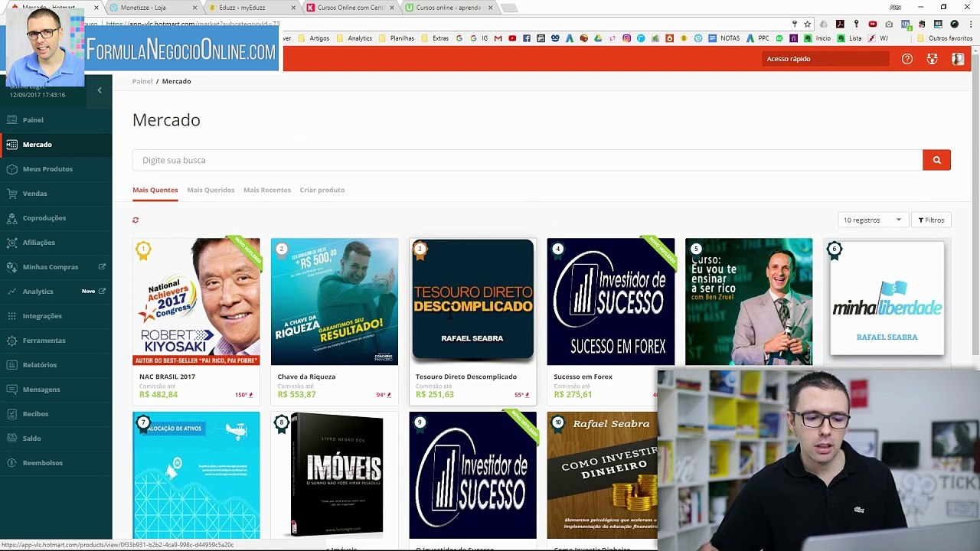The image size is (980, 551).
Task: Click the R$ 482,84 commission value
Action: click(x=158, y=395)
